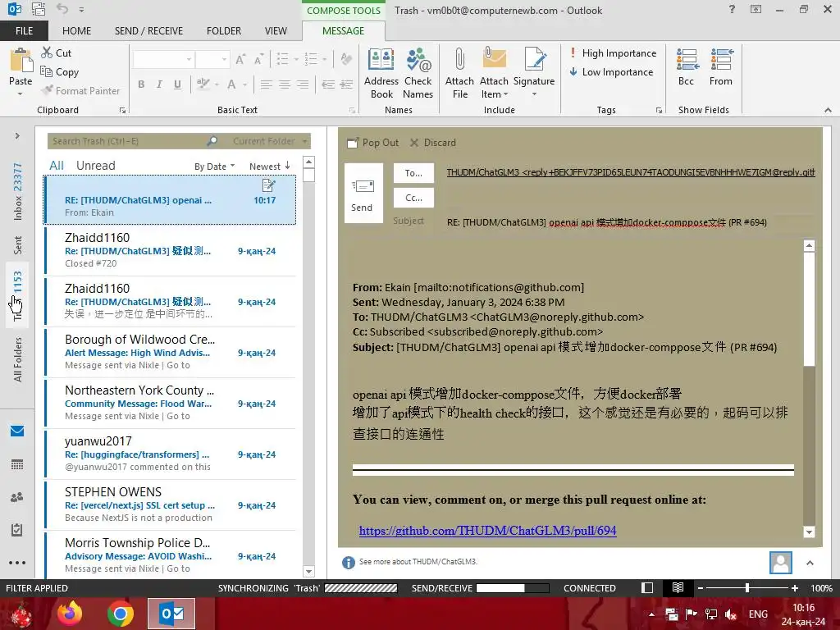Toggle Newest sort order
Viewport: 840px width, 630px height.
click(x=269, y=167)
